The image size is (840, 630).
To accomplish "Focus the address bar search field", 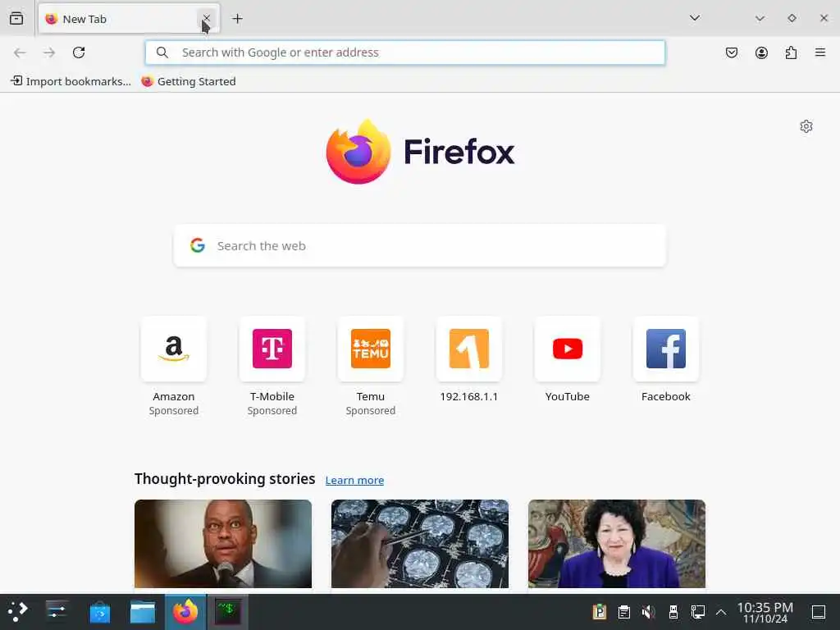I will click(x=405, y=52).
